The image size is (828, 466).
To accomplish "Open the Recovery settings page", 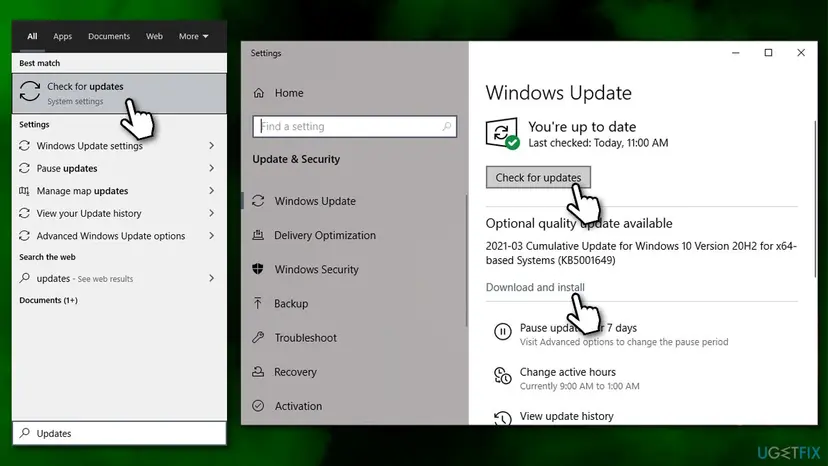I will coord(295,372).
